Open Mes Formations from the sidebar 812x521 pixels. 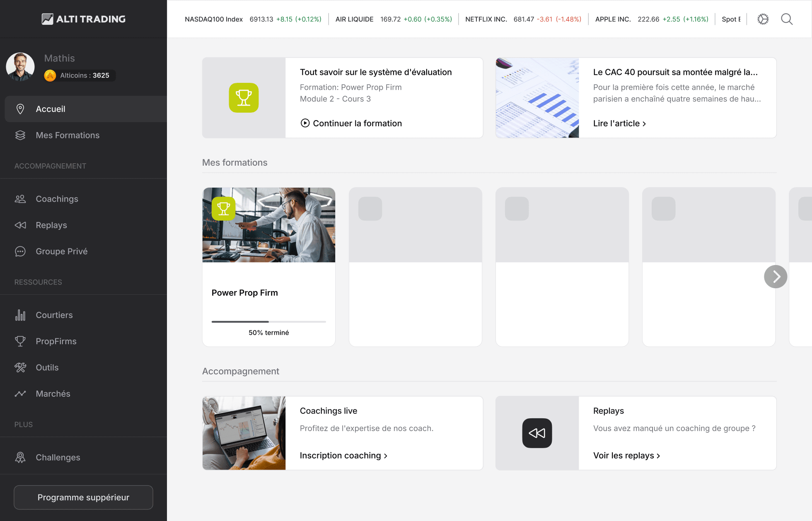pos(68,135)
